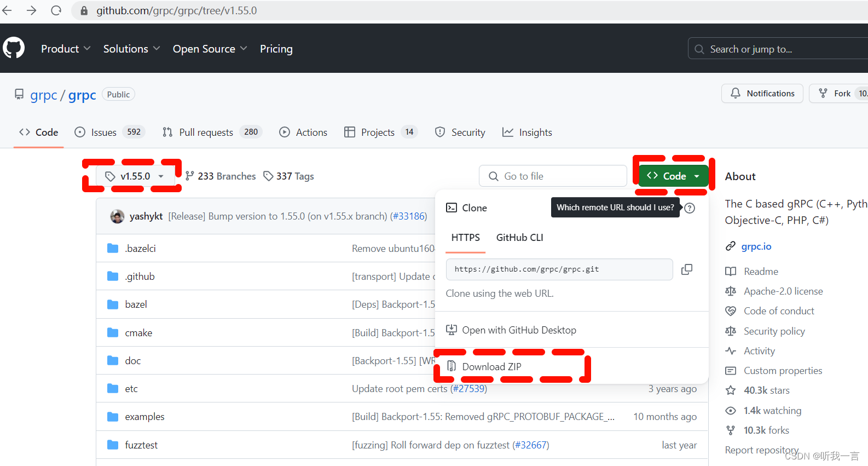Select the Code repository tab
Image resolution: width=868 pixels, height=466 pixels.
coord(38,132)
